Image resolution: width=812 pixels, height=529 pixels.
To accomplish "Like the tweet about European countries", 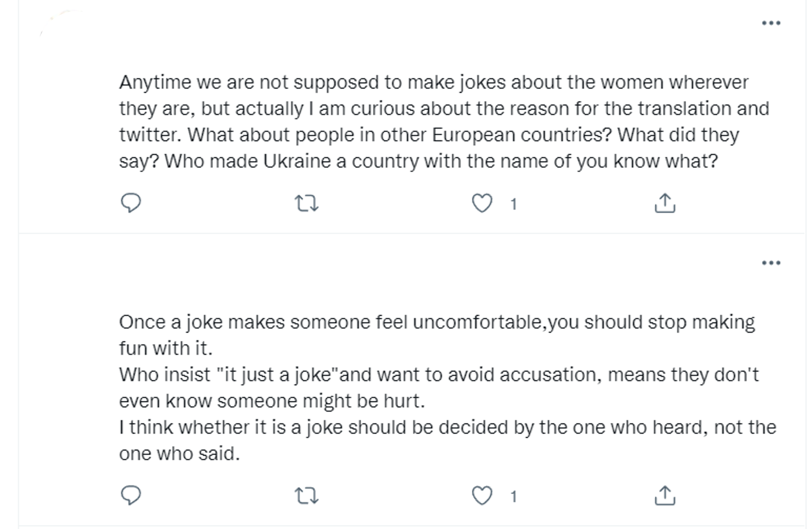I will [482, 203].
